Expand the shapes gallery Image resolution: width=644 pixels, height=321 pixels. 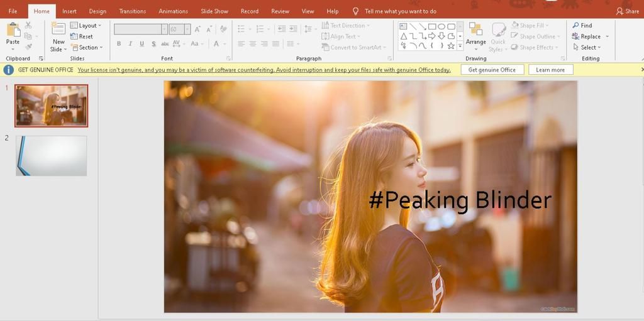460,46
